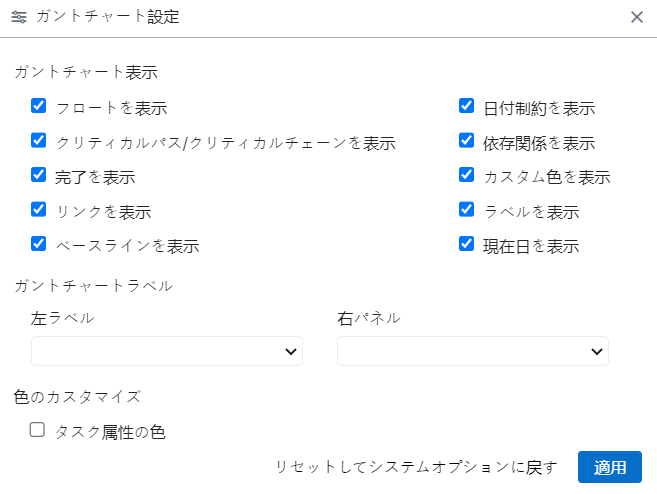The width and height of the screenshot is (657, 494).
Task: Click the 右パネル dropdown chevron
Action: [597, 351]
